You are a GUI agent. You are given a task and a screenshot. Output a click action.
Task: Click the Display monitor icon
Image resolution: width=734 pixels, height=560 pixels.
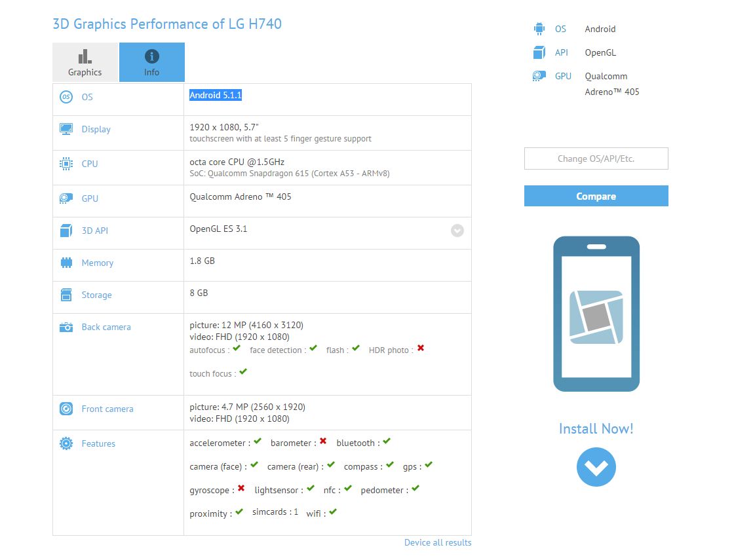coord(66,129)
